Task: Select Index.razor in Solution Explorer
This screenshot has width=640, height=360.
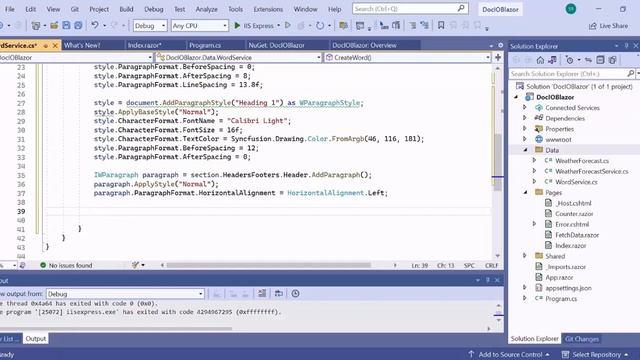Action: click(570, 245)
